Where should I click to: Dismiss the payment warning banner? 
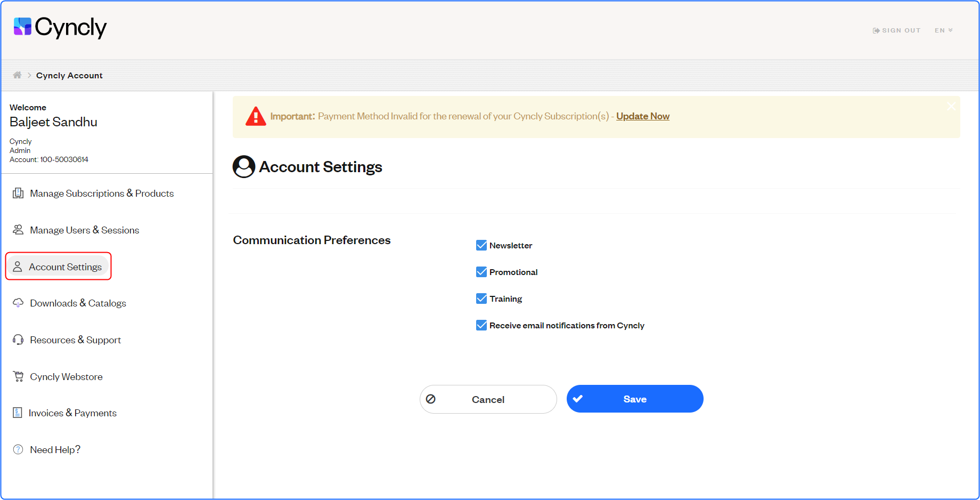[951, 107]
